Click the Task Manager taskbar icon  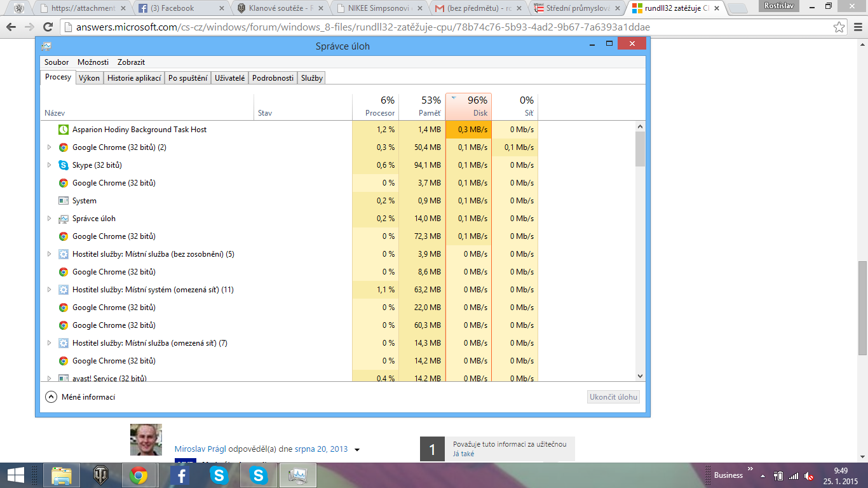pyautogui.click(x=297, y=475)
